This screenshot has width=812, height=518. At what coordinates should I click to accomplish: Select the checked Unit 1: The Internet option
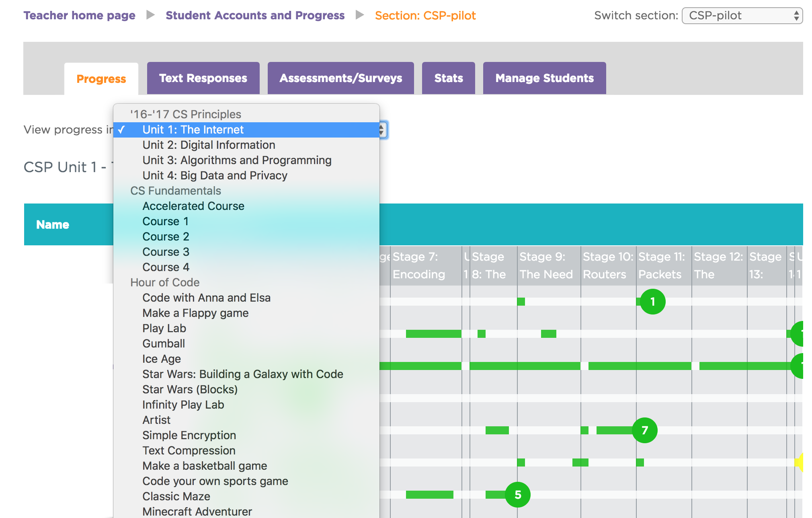pos(193,129)
